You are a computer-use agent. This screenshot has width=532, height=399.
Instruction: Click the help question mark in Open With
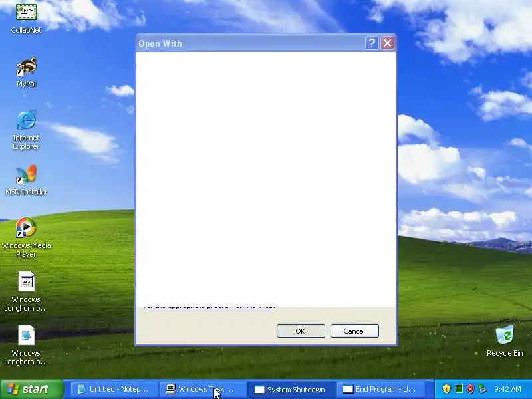[372, 43]
